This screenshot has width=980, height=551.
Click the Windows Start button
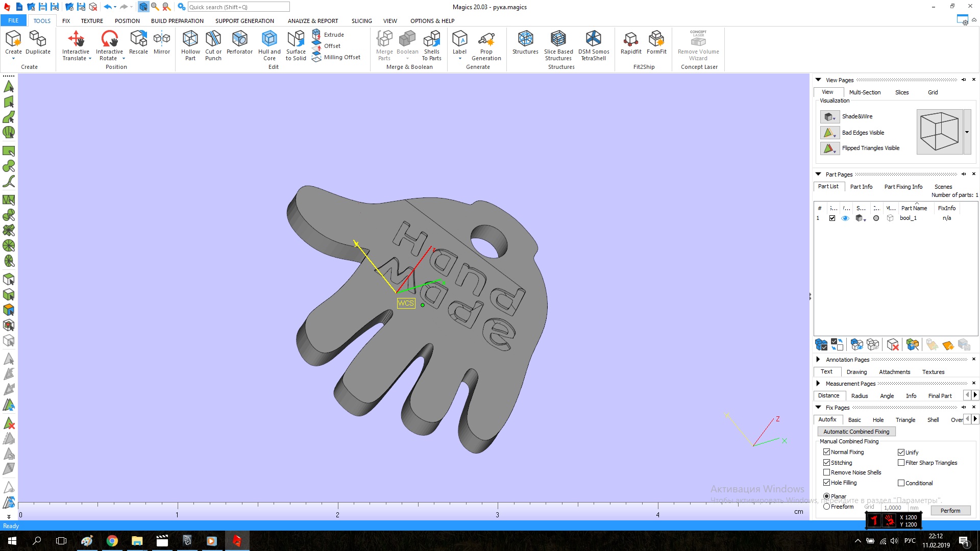[x=12, y=541]
